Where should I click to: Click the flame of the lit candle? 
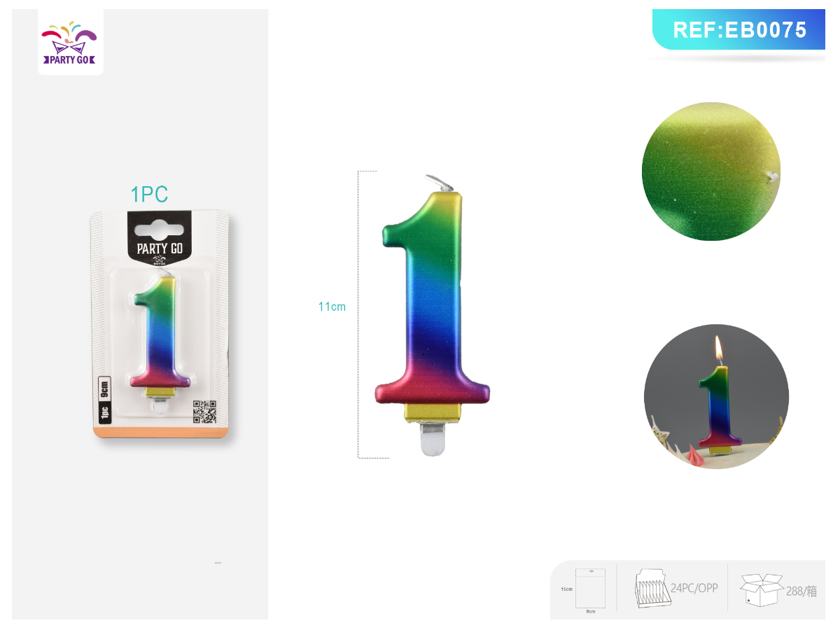717,349
